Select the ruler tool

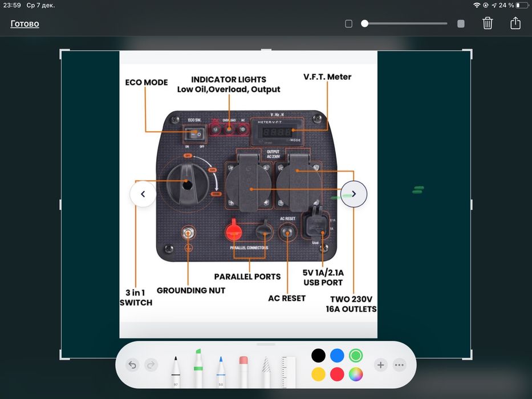[289, 372]
